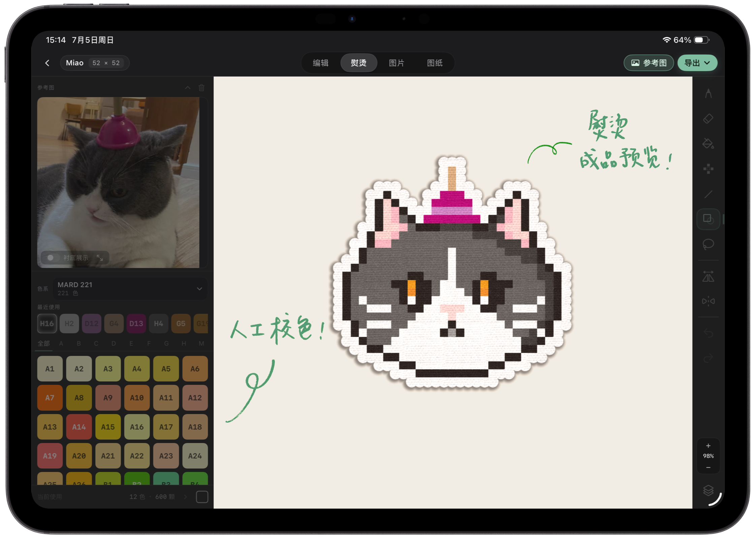
Task: Click the mirror symmetry icon
Action: pyautogui.click(x=708, y=301)
